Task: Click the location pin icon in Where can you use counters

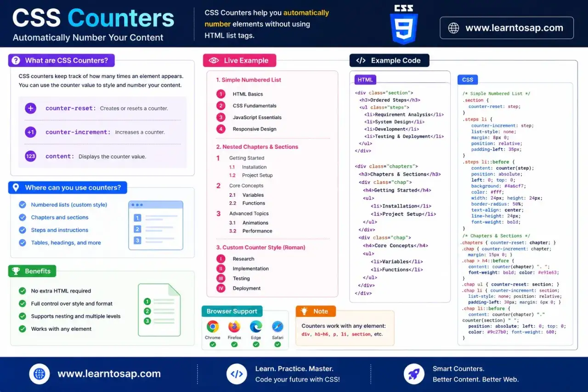Action: [16, 187]
